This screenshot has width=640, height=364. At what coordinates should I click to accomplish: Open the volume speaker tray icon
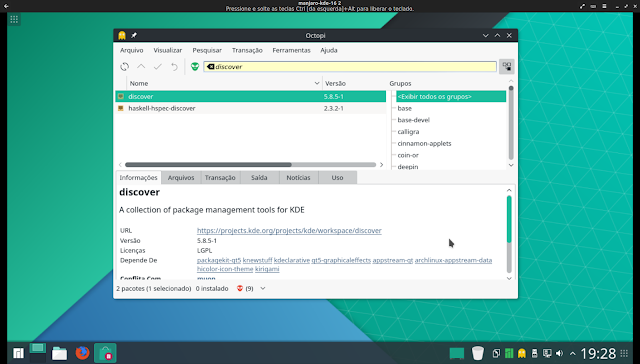tap(560, 353)
